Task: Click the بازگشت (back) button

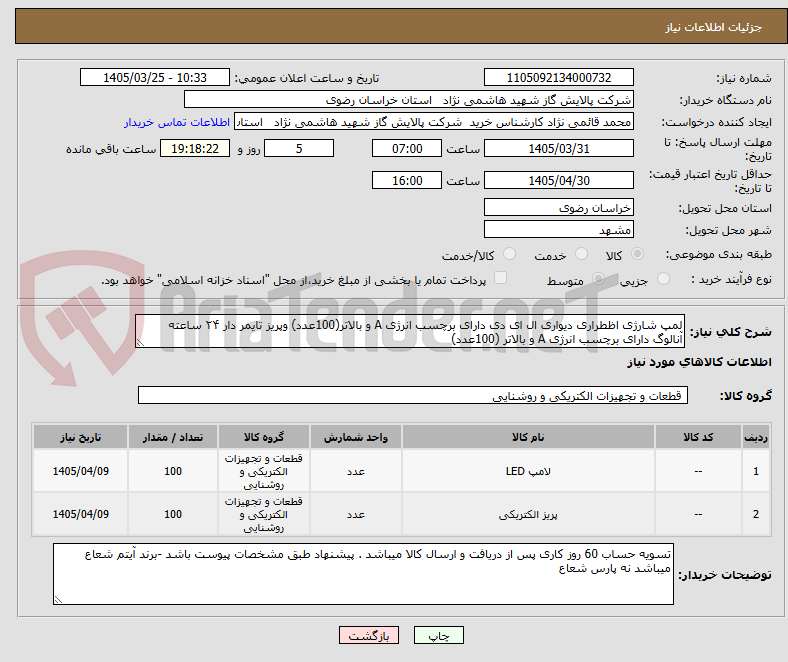Action: pyautogui.click(x=369, y=635)
